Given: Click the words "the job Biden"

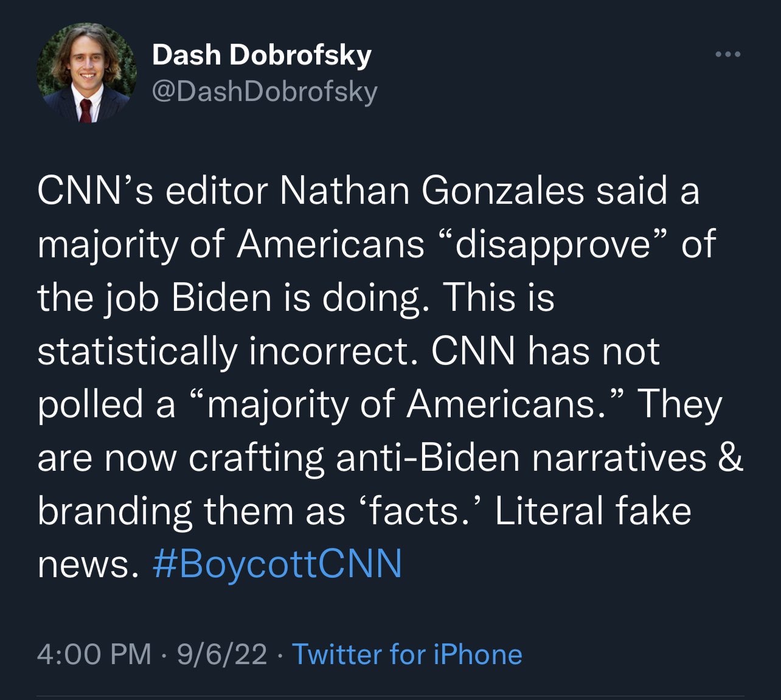Looking at the screenshot, I should point(154,298).
